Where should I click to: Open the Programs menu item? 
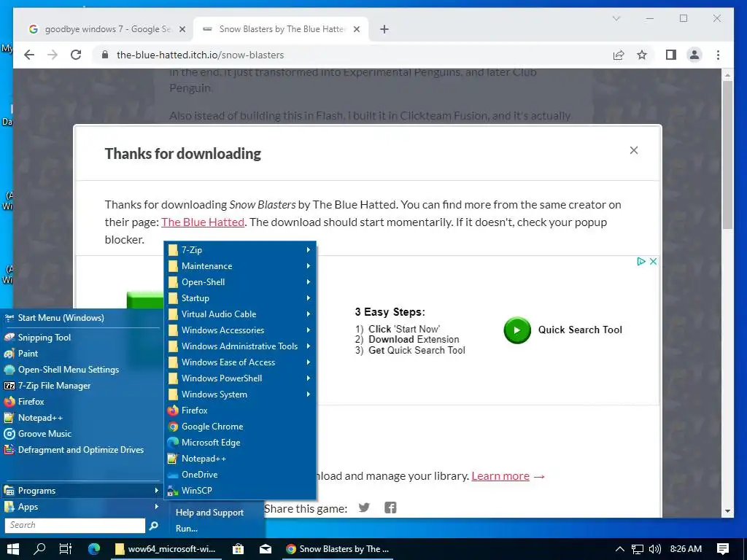[82, 491]
